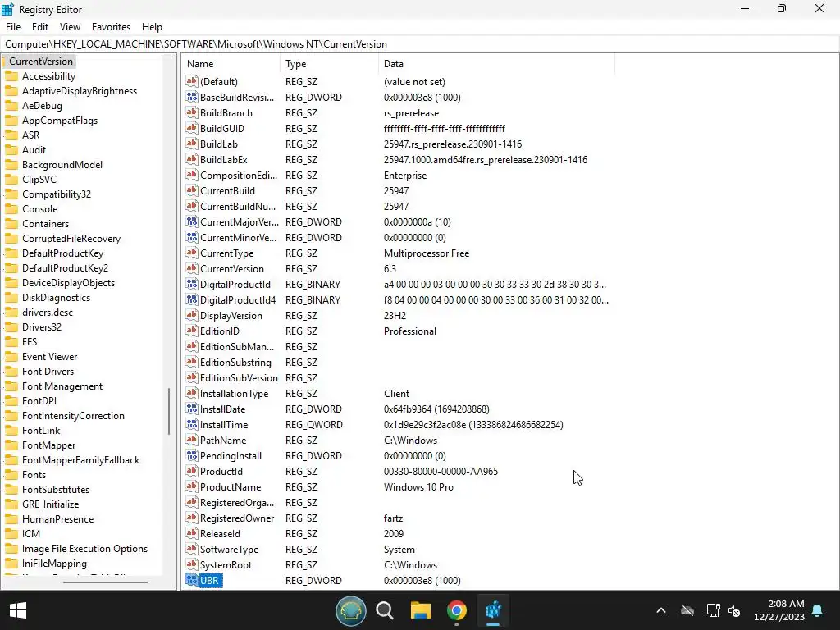Select the SoftwareType value name
The image size is (840, 630).
point(229,550)
